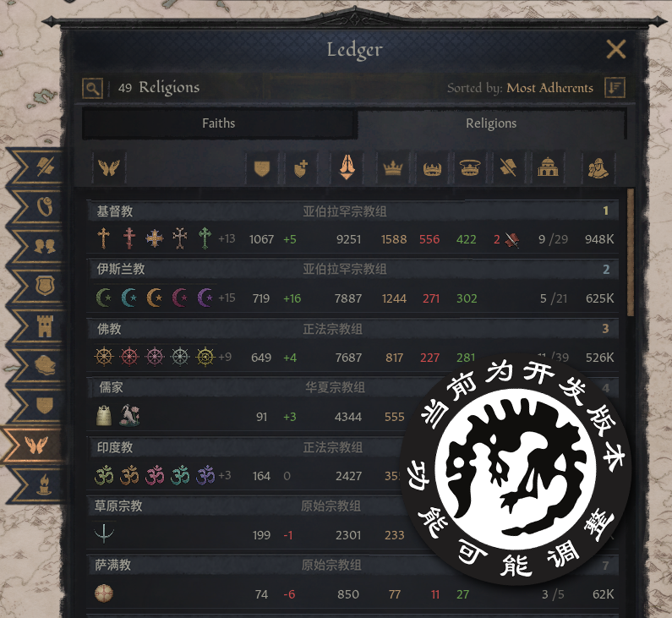Select the 基督教 religion row
Viewport: 672px width, 618px height.
point(352,228)
